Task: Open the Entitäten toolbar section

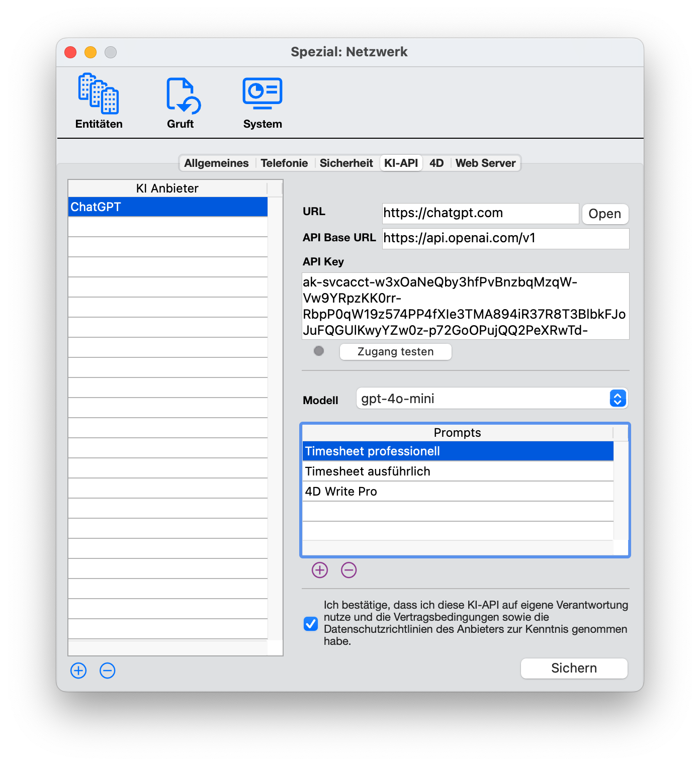Action: coord(99,101)
